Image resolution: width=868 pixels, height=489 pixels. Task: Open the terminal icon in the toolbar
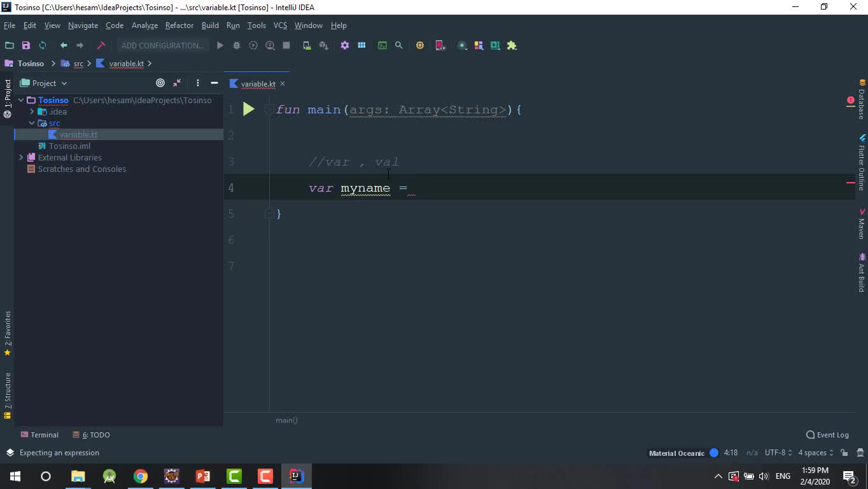click(382, 45)
